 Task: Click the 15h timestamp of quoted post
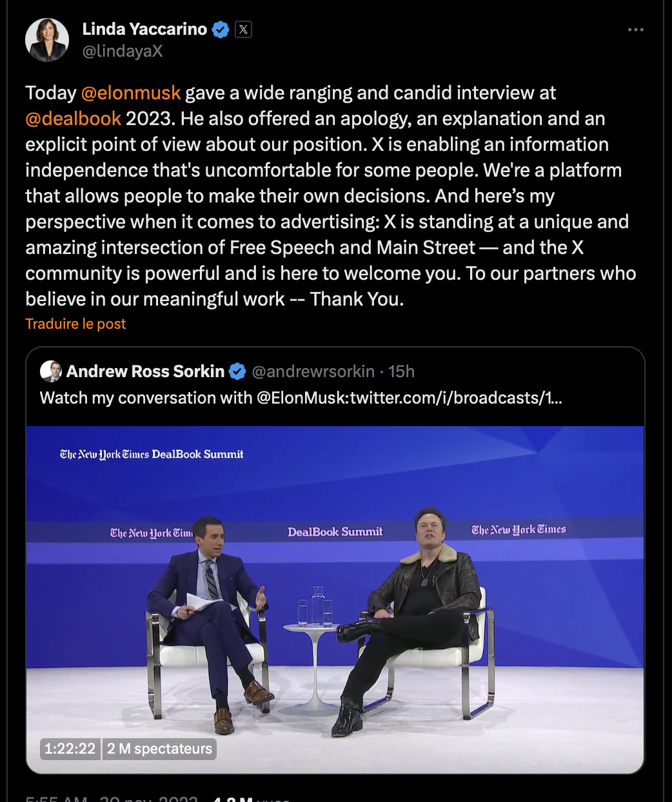(x=401, y=371)
